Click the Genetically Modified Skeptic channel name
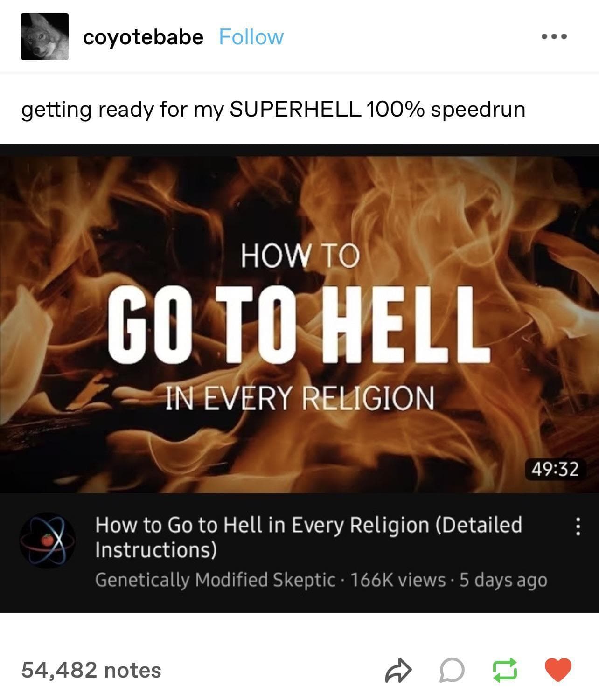The height and width of the screenshot is (700, 599). pyautogui.click(x=215, y=580)
